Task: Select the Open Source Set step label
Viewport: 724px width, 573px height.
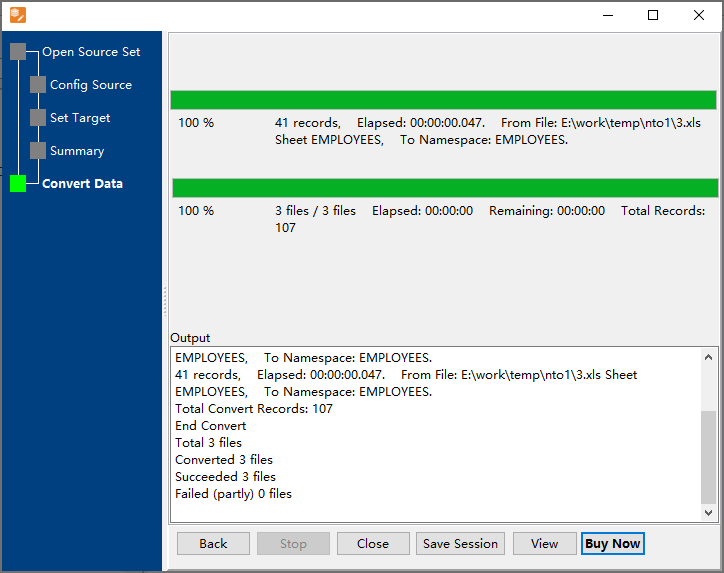Action: point(91,52)
